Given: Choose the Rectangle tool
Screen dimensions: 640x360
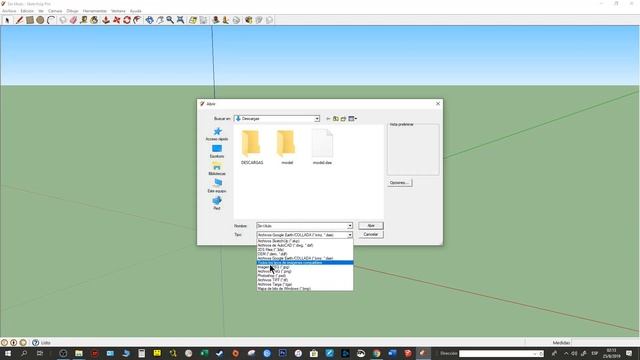Looking at the screenshot, I should 30,20.
